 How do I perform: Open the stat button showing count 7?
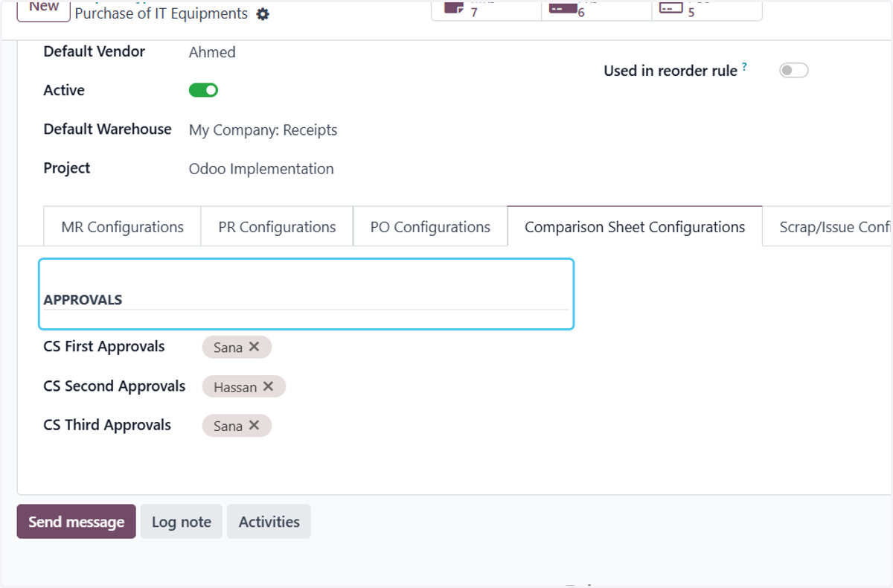[x=487, y=10]
